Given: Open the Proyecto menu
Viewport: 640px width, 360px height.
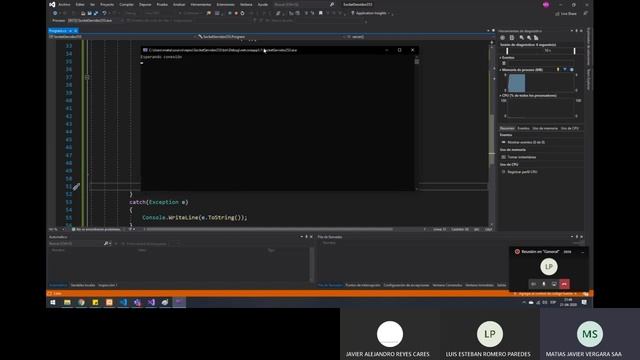Looking at the screenshot, I should tap(107, 4).
